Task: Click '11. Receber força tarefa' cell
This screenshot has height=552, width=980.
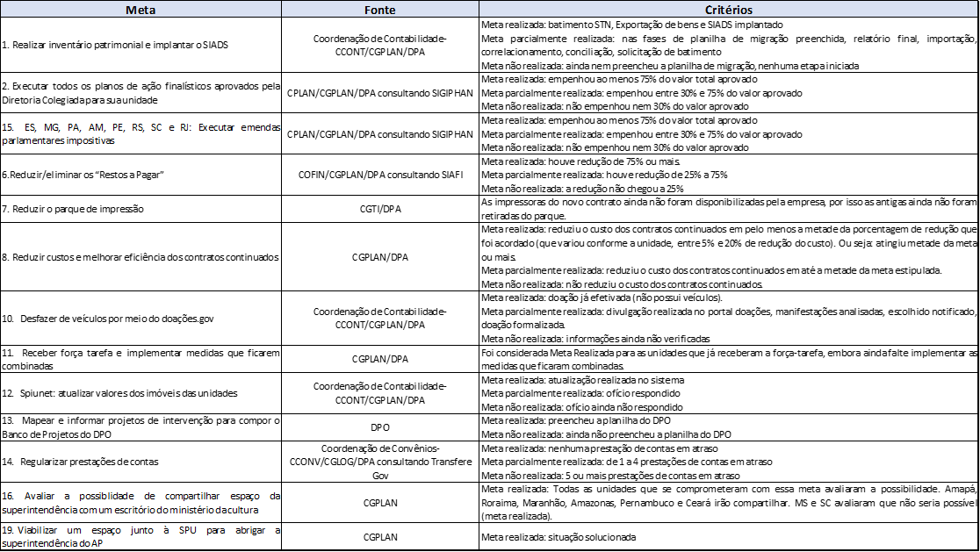Action: [x=141, y=359]
